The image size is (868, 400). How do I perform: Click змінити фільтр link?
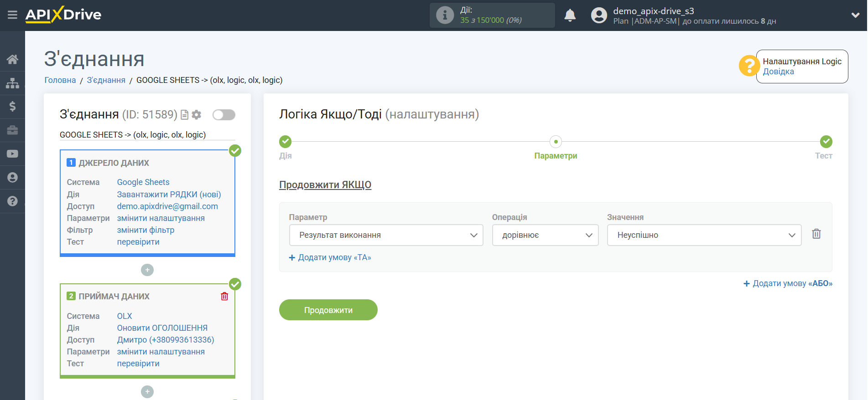click(x=146, y=230)
